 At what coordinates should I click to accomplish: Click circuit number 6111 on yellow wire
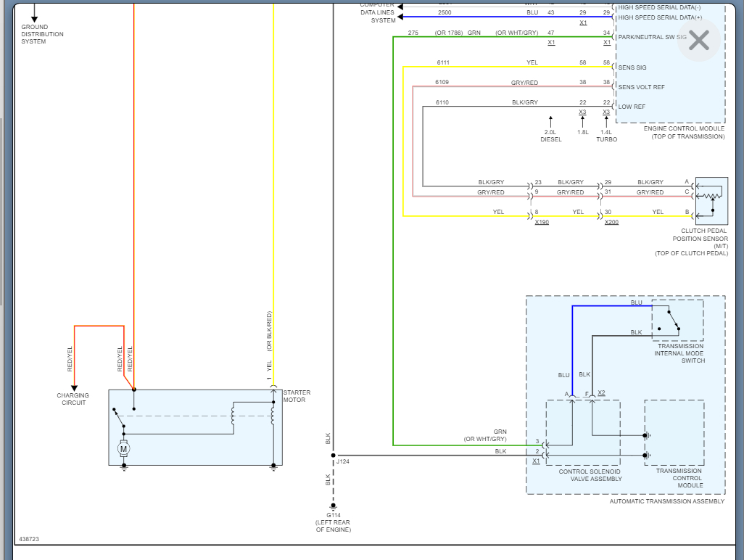coord(443,62)
